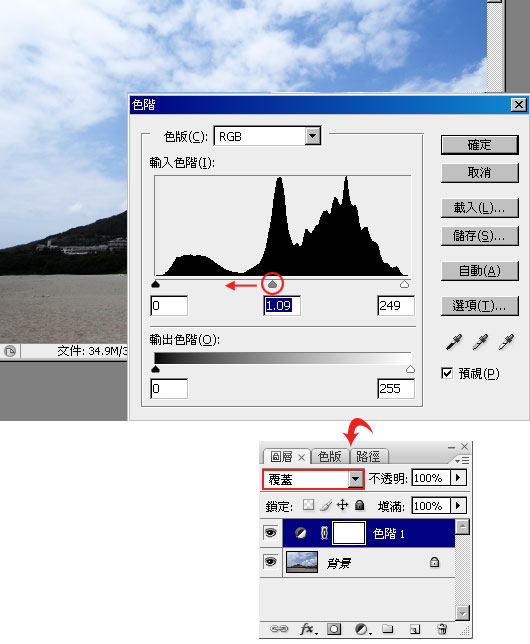Open the 覆蓋 blend mode dropdown
The height and width of the screenshot is (644, 530).
355,479
